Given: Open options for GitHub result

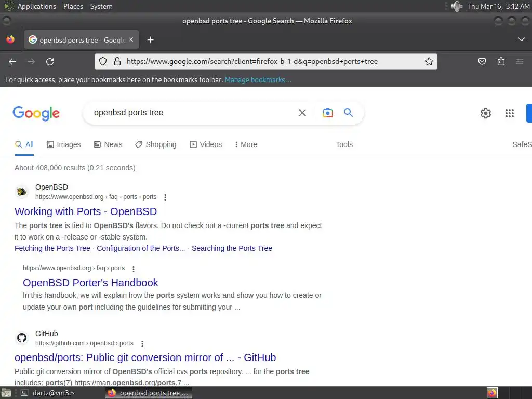Looking at the screenshot, I should point(142,344).
